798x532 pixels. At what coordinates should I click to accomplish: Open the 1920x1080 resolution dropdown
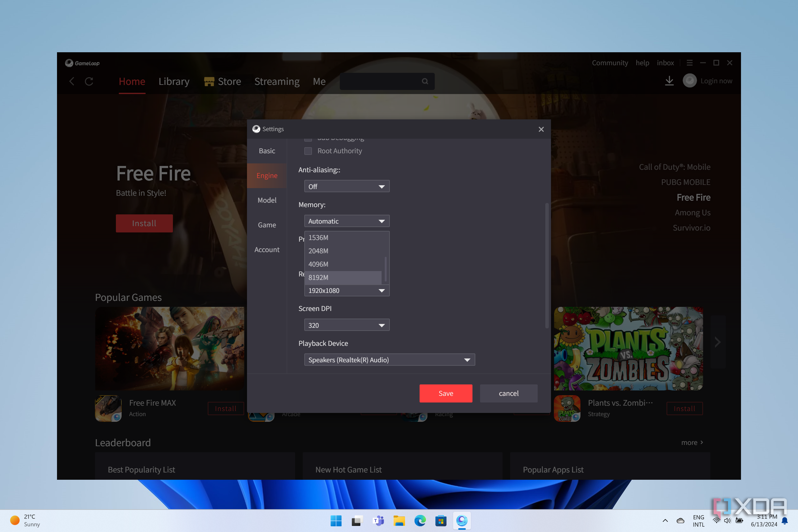pos(347,291)
